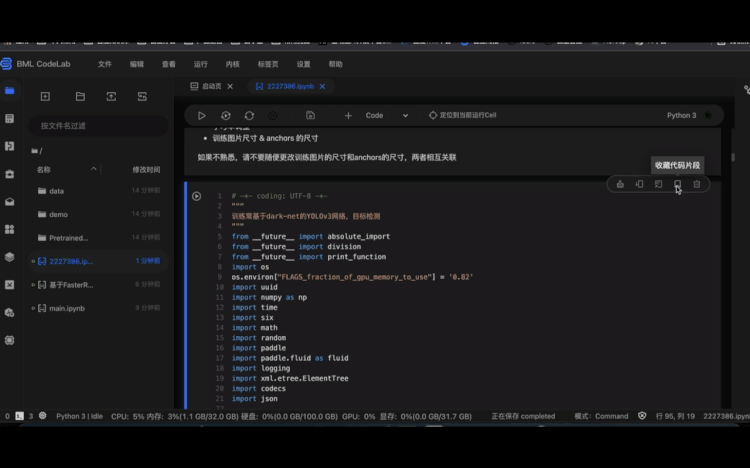Viewport: 750px width, 468px height.
Task: Open the 标签页 menu
Action: [268, 64]
